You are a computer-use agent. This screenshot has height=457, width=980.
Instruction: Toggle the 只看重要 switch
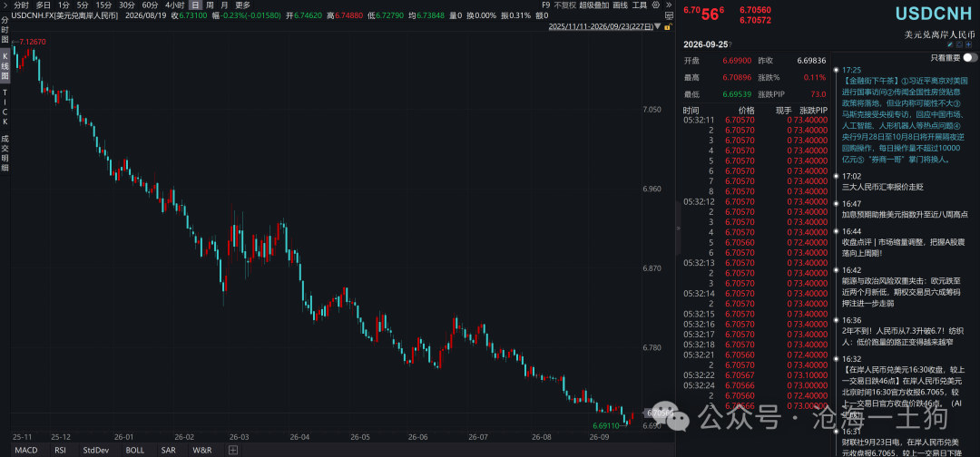click(970, 57)
